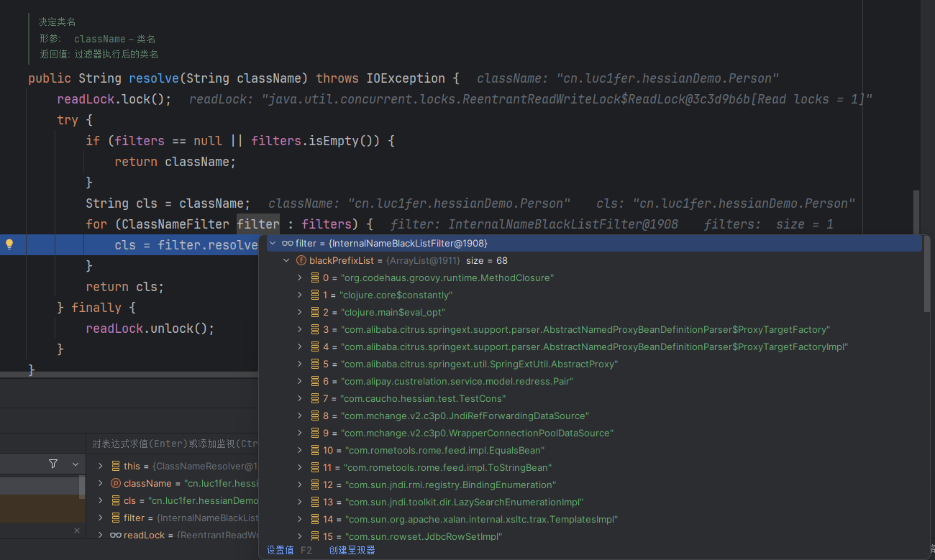Select entry 12 BindingEnumeration string
The height and width of the screenshot is (560, 935).
click(x=450, y=485)
